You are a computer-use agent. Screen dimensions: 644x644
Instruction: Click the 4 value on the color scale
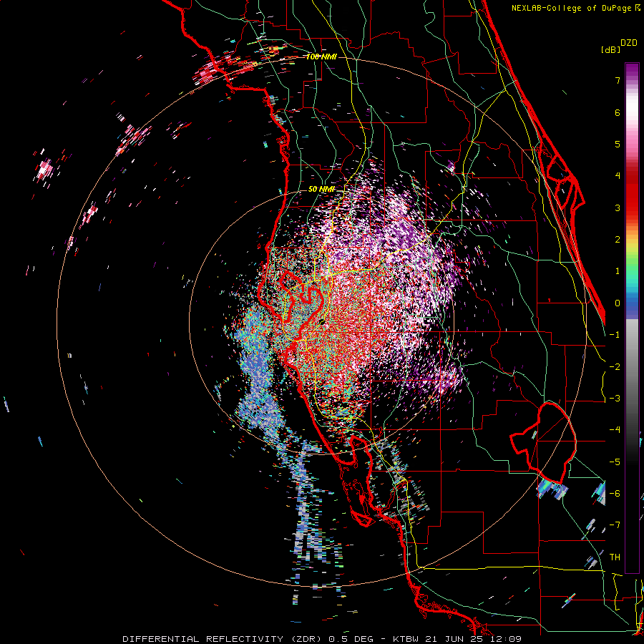click(x=618, y=176)
